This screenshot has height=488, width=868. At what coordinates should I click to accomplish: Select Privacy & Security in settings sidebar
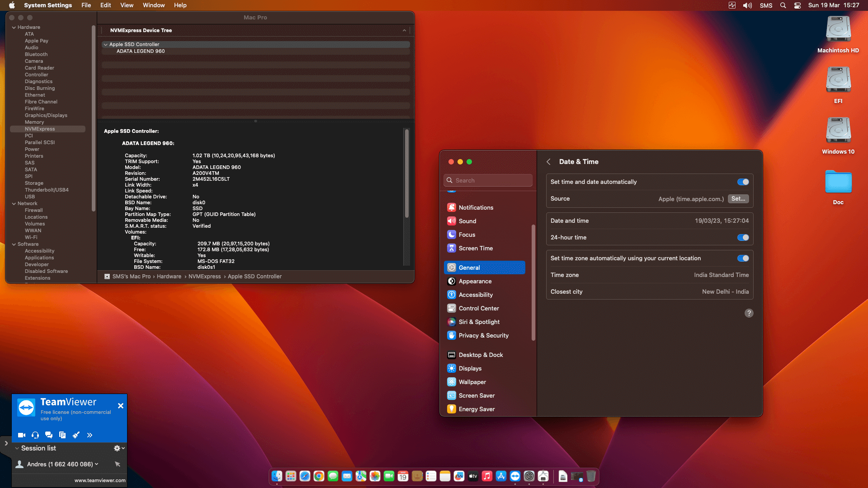(484, 335)
